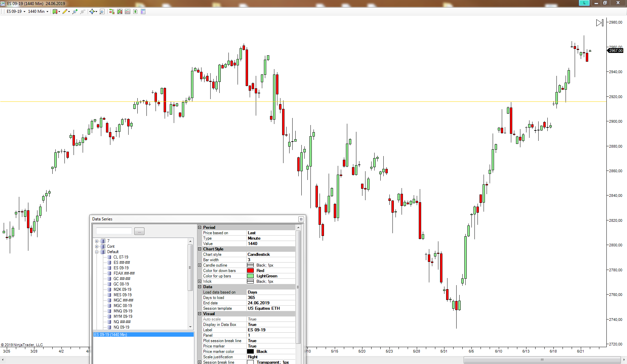Select ES ##-## in the instrument tree

pos(122,263)
